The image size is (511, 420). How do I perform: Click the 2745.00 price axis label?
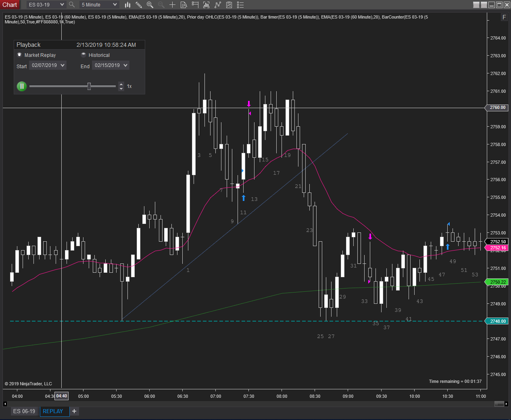tap(498, 374)
